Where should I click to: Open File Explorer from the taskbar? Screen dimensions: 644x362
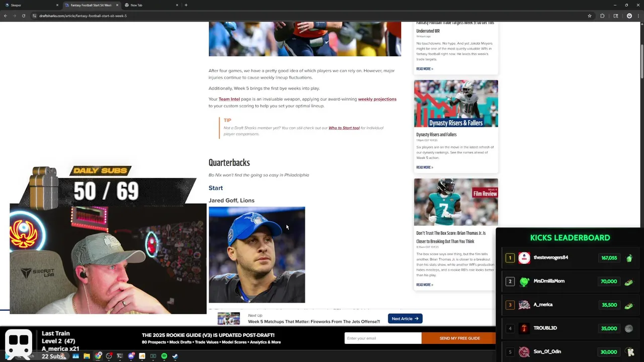pos(87,356)
